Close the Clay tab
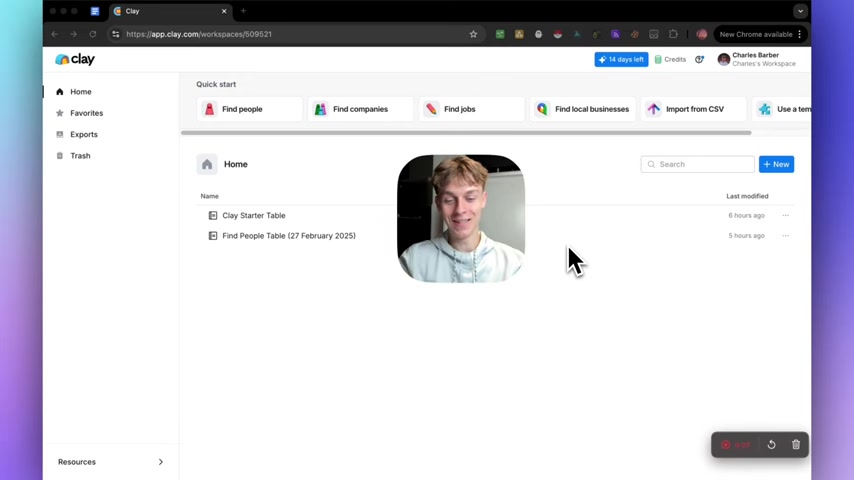Image resolution: width=854 pixels, height=480 pixels. [x=224, y=11]
